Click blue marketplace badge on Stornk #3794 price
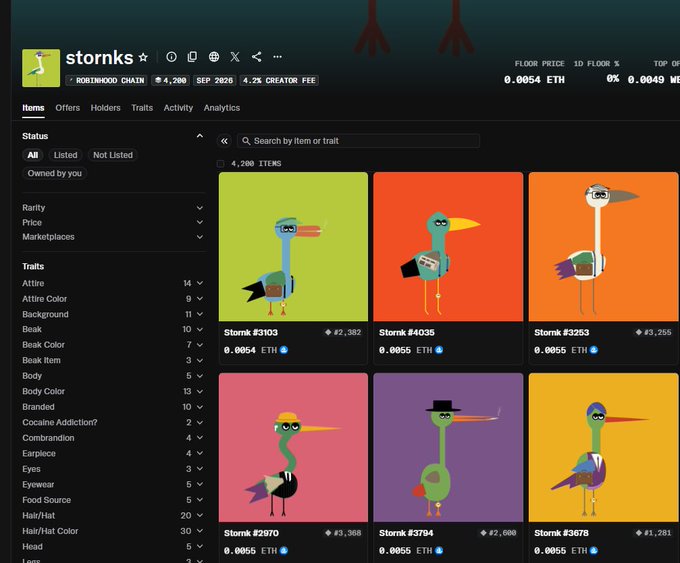This screenshot has height=563, width=680. (439, 550)
